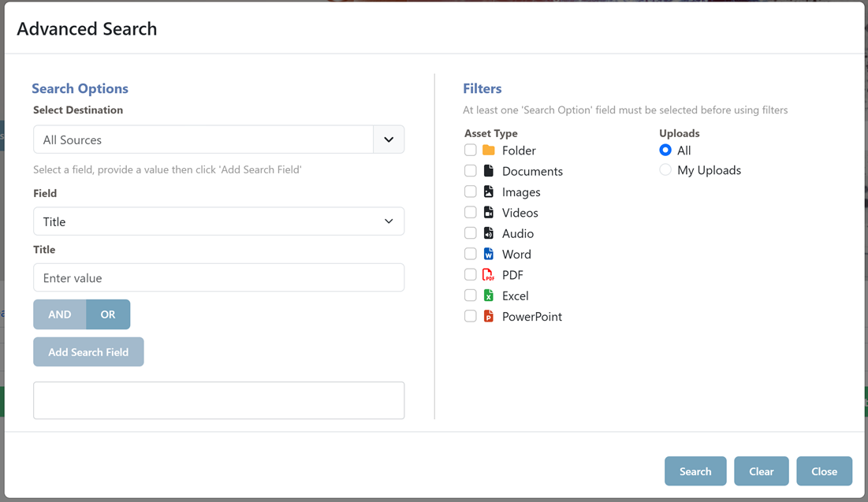Click the empty search fields list box
This screenshot has width=868, height=502.
(x=218, y=400)
